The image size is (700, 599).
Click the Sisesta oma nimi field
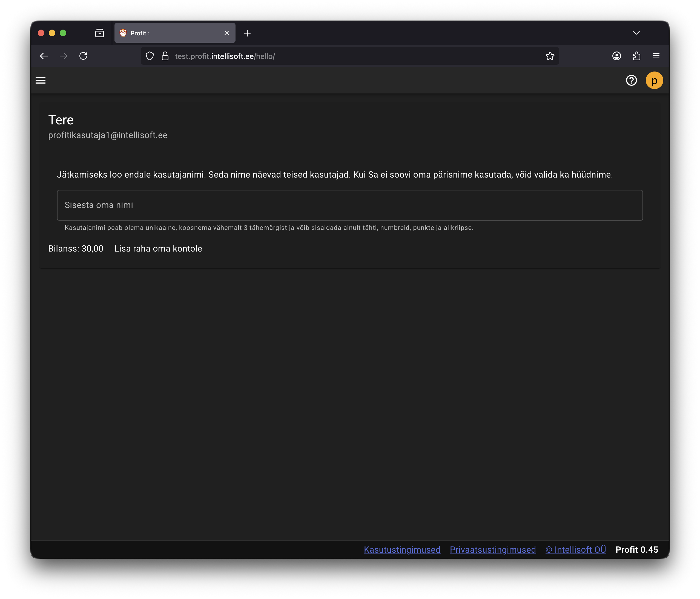click(350, 205)
